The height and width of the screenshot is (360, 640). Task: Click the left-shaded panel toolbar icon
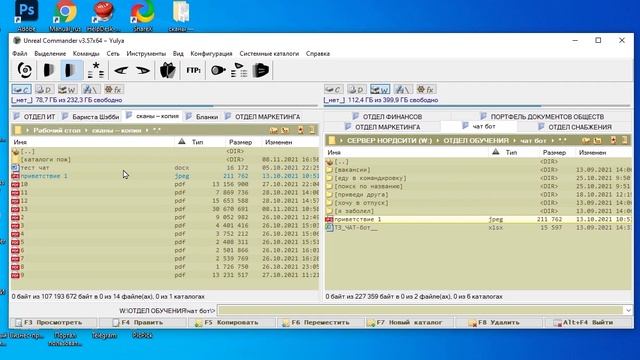(49, 70)
